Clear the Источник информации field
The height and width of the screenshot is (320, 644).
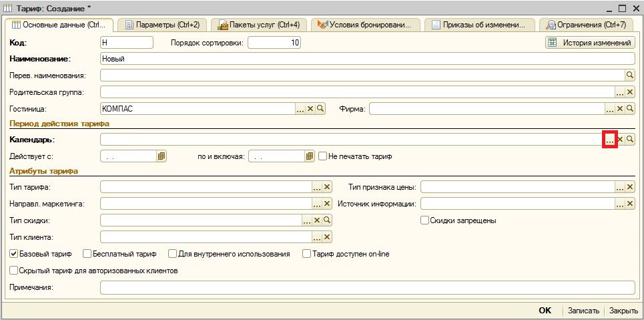(630, 204)
